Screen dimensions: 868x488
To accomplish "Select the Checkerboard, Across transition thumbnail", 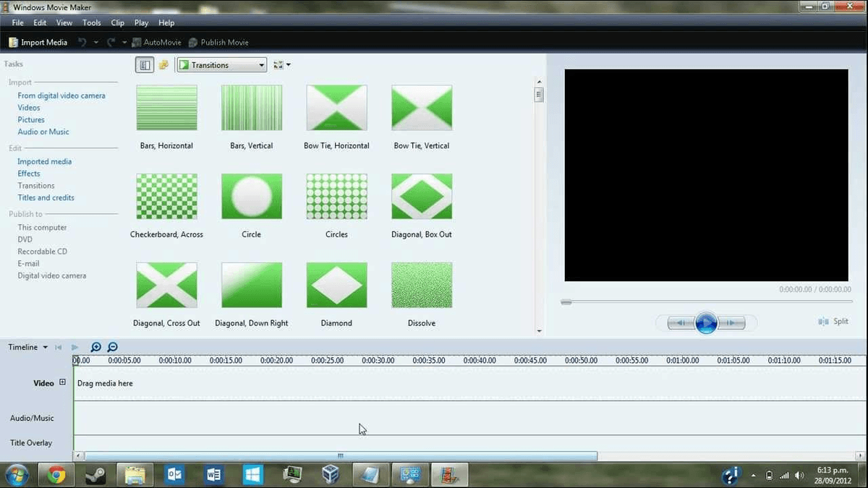I will pyautogui.click(x=166, y=196).
